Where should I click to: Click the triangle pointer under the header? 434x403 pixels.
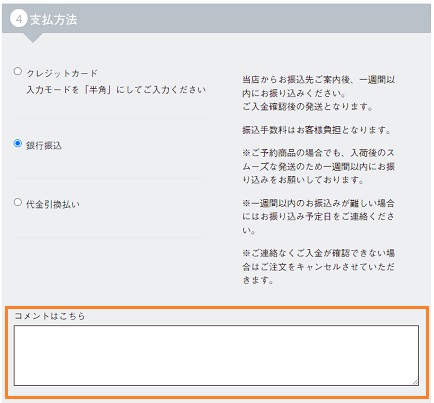[33, 37]
